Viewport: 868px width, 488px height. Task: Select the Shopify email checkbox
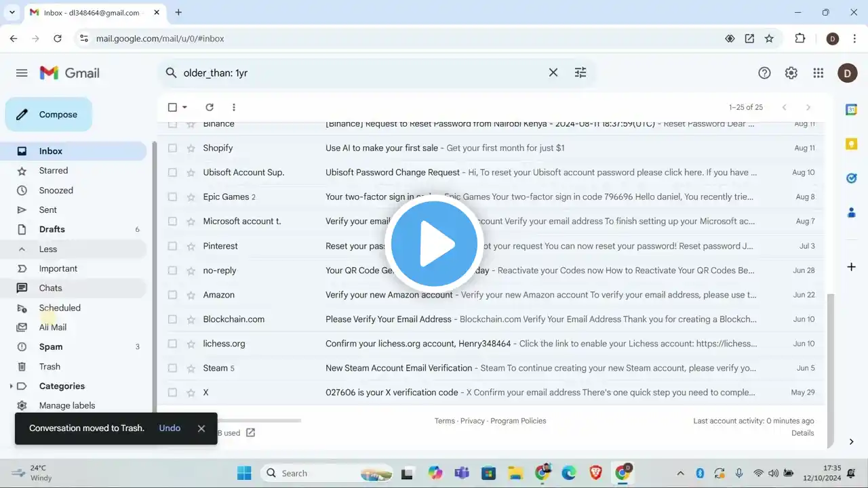point(172,148)
